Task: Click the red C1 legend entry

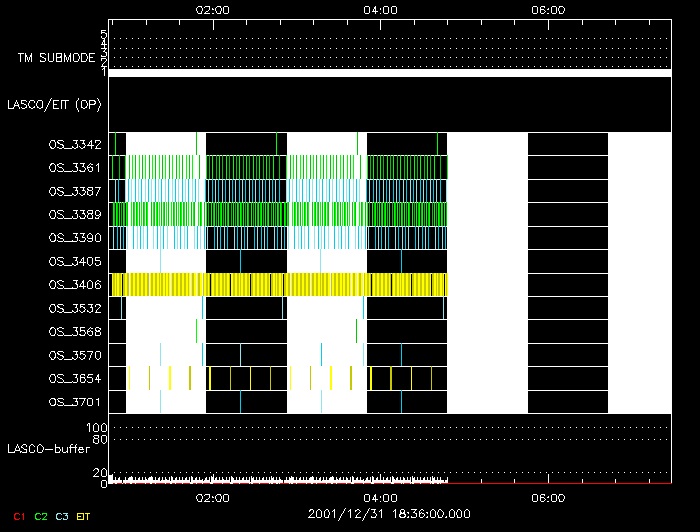Action: click(18, 516)
